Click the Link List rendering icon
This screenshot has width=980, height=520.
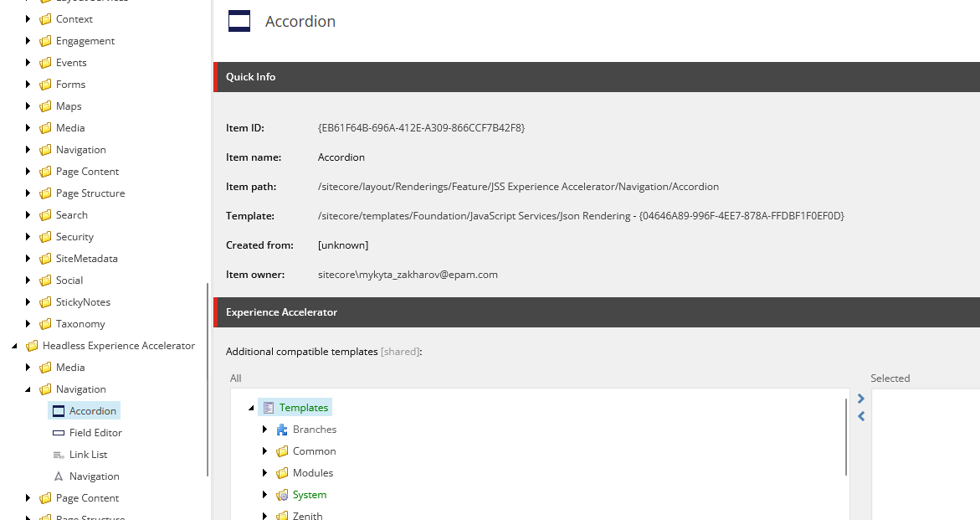click(x=58, y=454)
